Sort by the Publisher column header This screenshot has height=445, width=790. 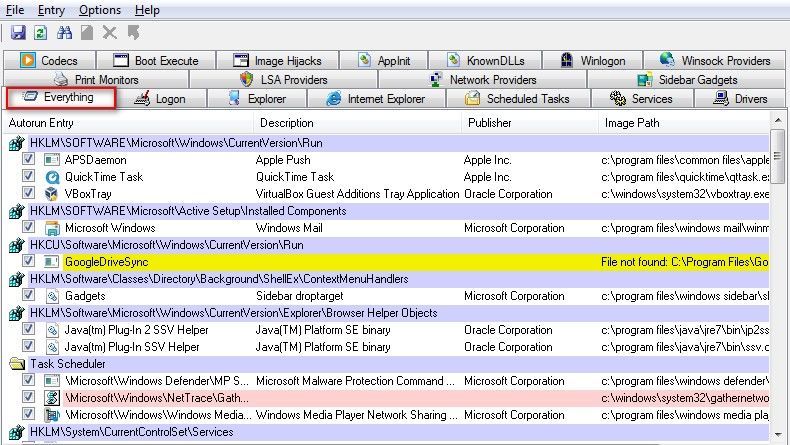coord(530,123)
